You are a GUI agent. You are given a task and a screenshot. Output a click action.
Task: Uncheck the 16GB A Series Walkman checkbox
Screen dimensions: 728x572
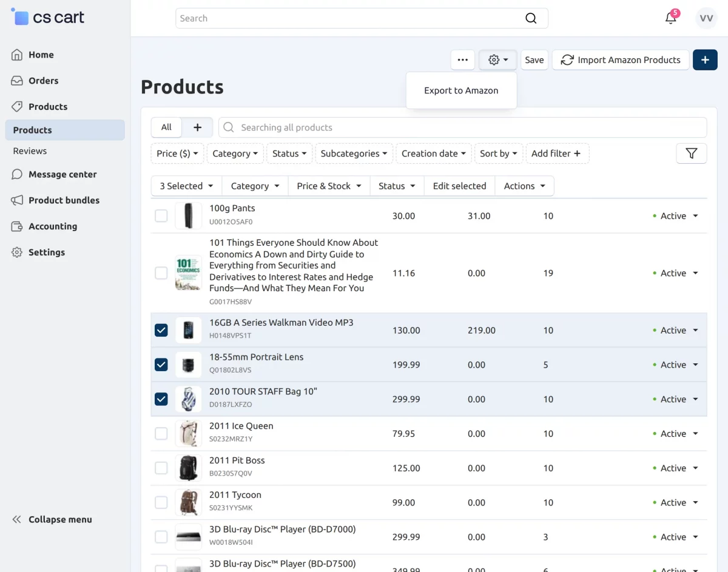(161, 331)
